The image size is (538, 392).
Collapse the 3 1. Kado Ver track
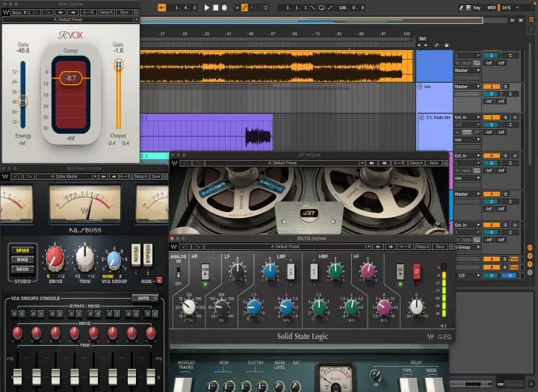click(x=421, y=117)
